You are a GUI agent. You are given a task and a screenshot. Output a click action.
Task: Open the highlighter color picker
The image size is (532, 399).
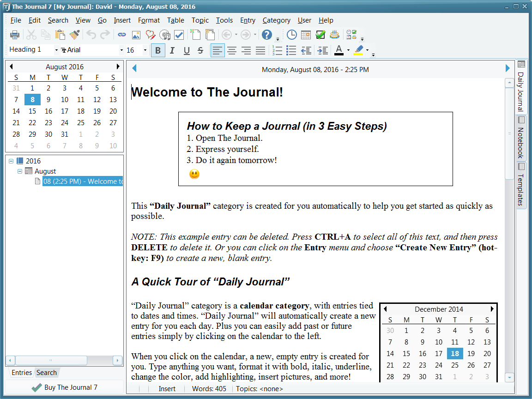368,51
